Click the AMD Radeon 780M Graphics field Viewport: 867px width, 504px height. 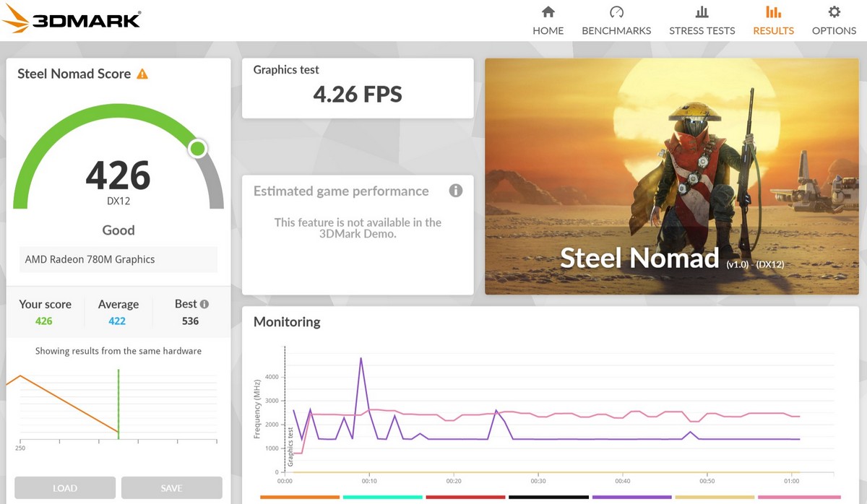[118, 259]
